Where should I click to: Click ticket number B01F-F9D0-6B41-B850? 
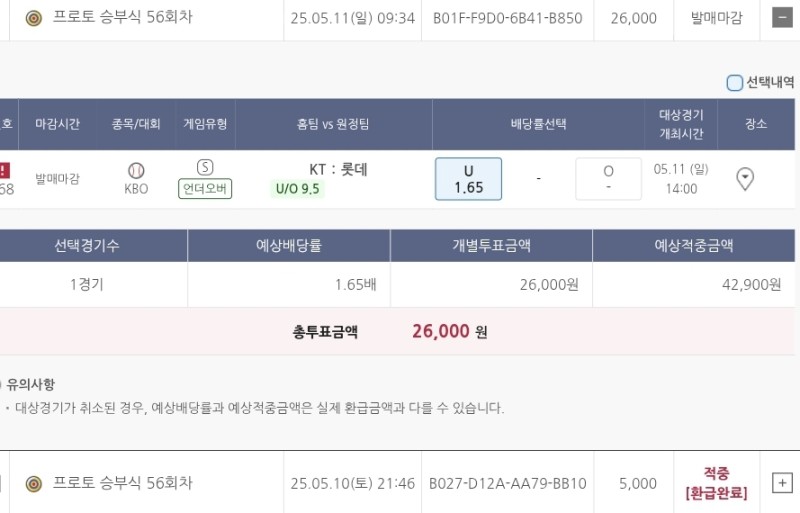point(509,18)
